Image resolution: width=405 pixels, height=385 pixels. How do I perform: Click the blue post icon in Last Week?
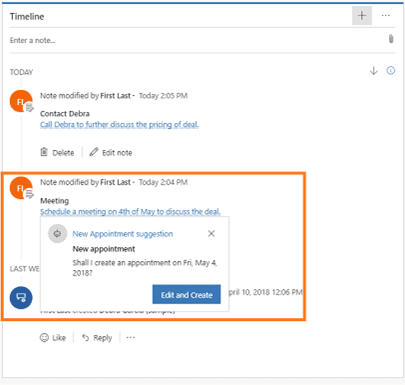[x=21, y=297]
